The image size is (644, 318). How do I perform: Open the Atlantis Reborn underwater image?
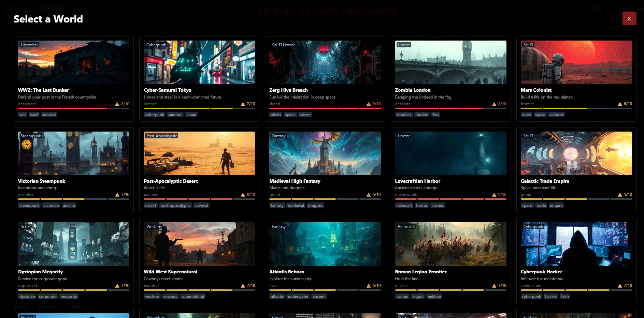click(325, 244)
